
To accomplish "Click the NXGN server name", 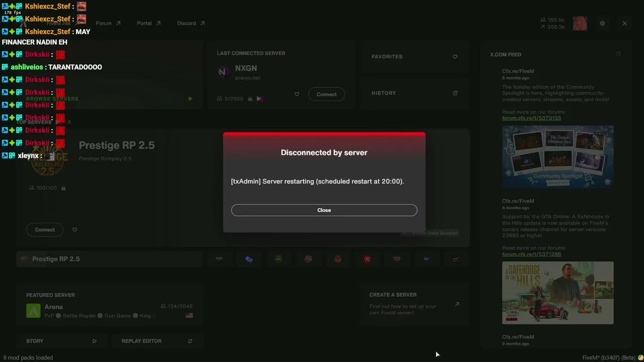I will coord(246,68).
